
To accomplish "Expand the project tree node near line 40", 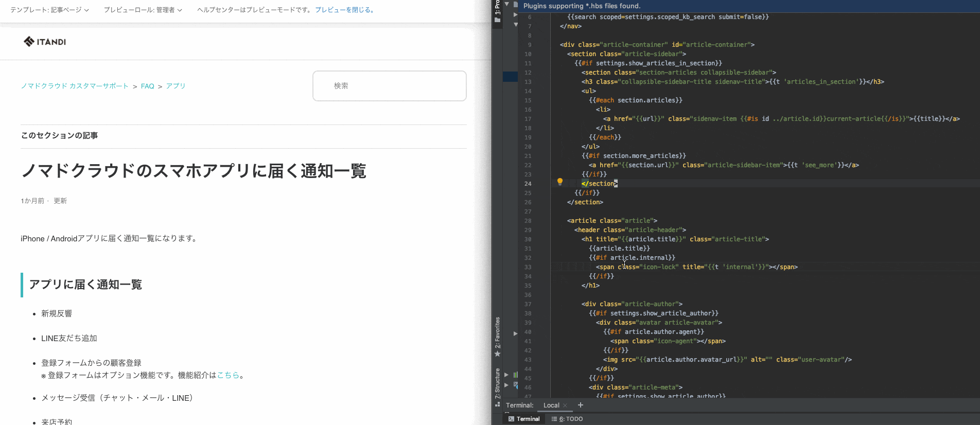I will pyautogui.click(x=515, y=333).
